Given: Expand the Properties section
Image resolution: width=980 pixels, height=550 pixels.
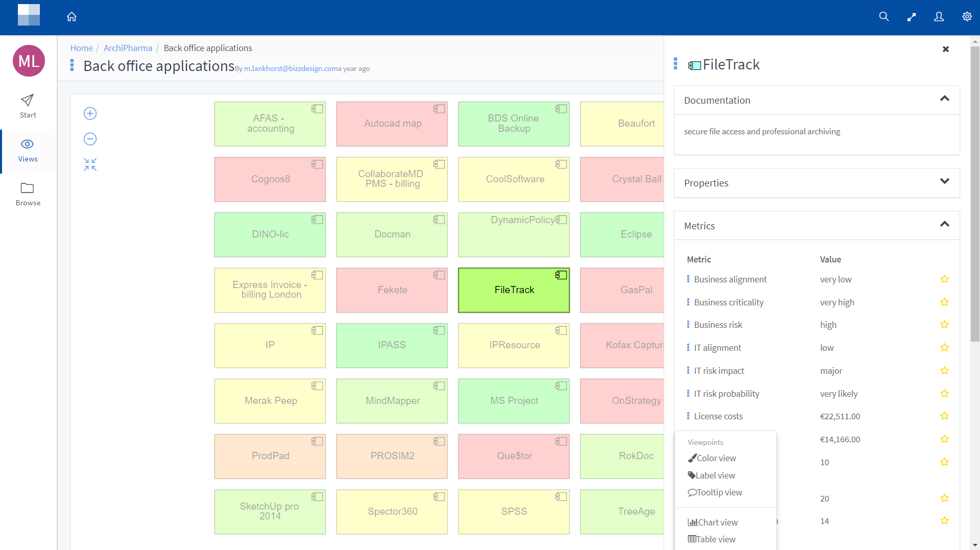Looking at the screenshot, I should point(944,182).
